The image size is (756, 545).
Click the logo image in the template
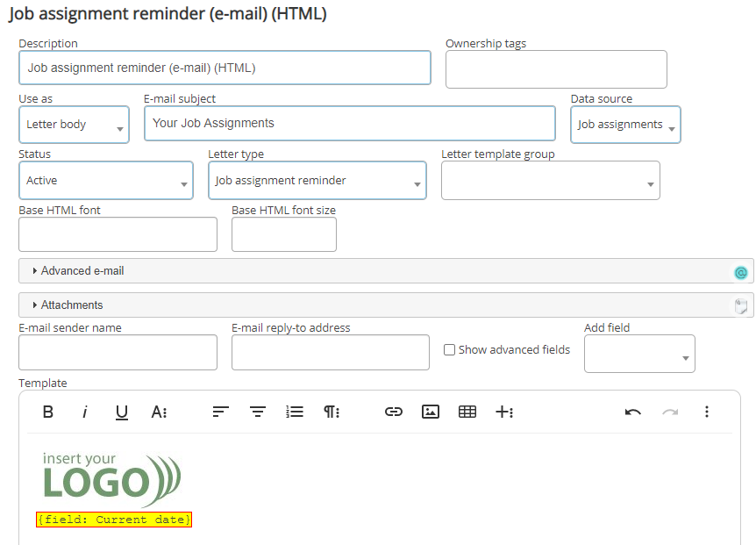111,477
